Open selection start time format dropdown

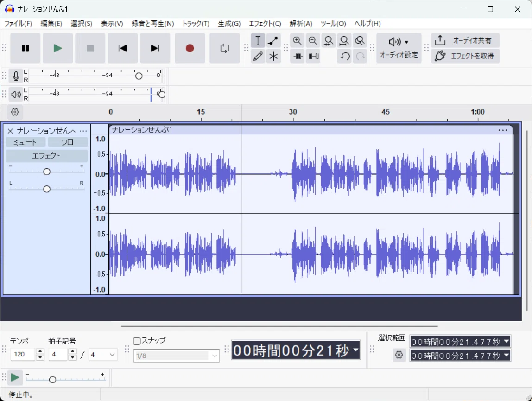pos(506,341)
